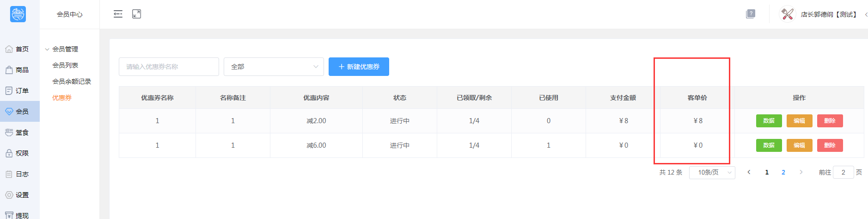Open the 全部 status filter dropdown

click(x=274, y=67)
